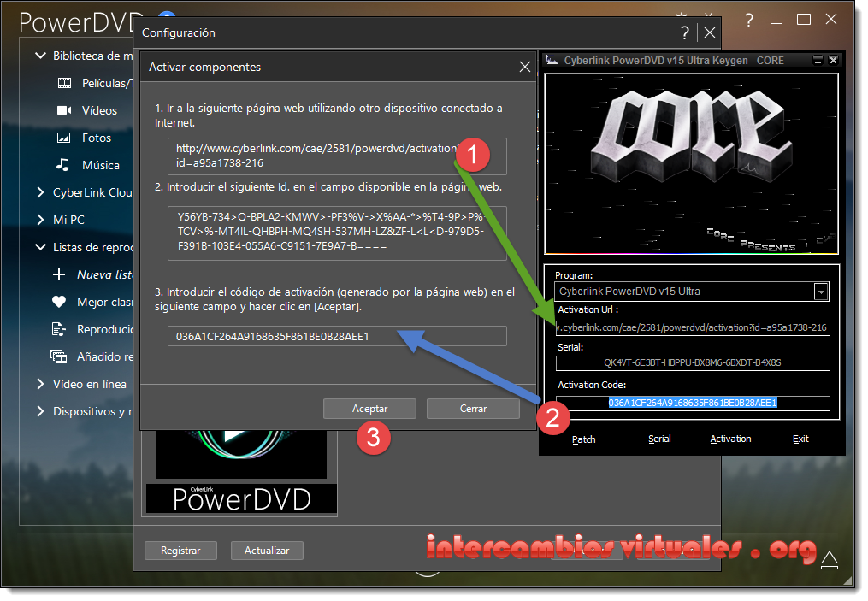Image resolution: width=868 pixels, height=601 pixels.
Task: Click the Cerrar button
Action: click(473, 409)
